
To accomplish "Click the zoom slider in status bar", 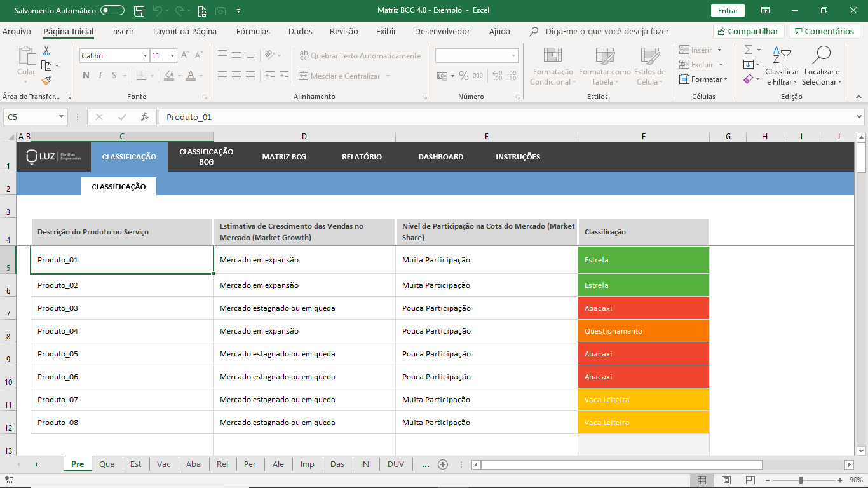I will coord(801,480).
